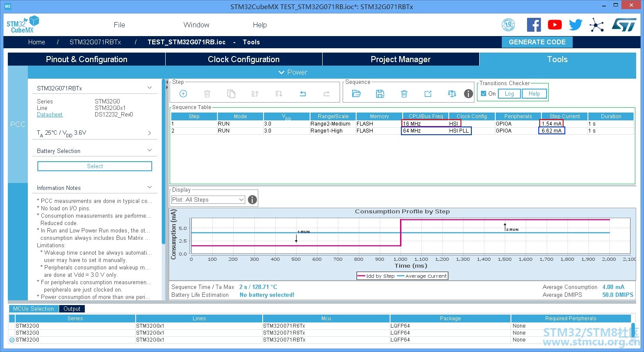Click the 10th anniversary badge icon
Screen dimensions: 644x352
508,25
